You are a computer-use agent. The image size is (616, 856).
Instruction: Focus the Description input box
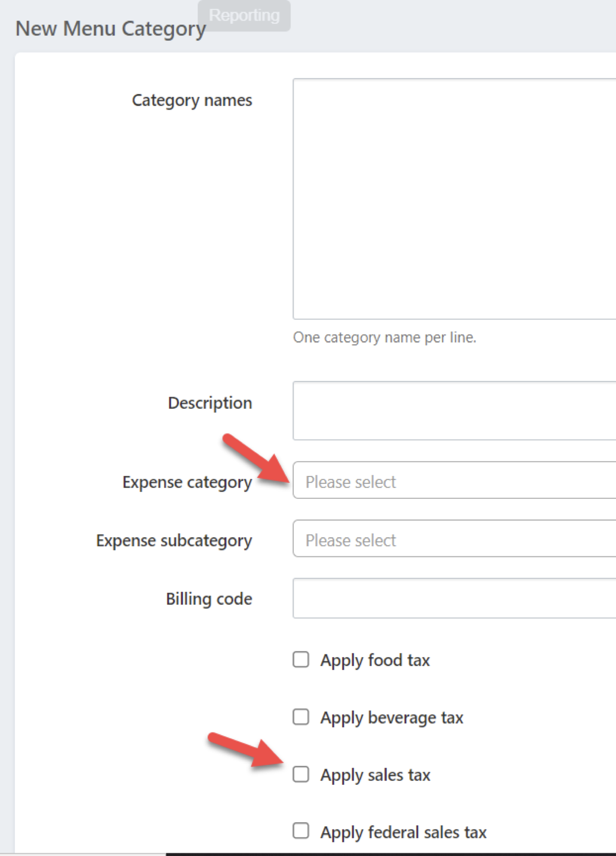tap(454, 411)
